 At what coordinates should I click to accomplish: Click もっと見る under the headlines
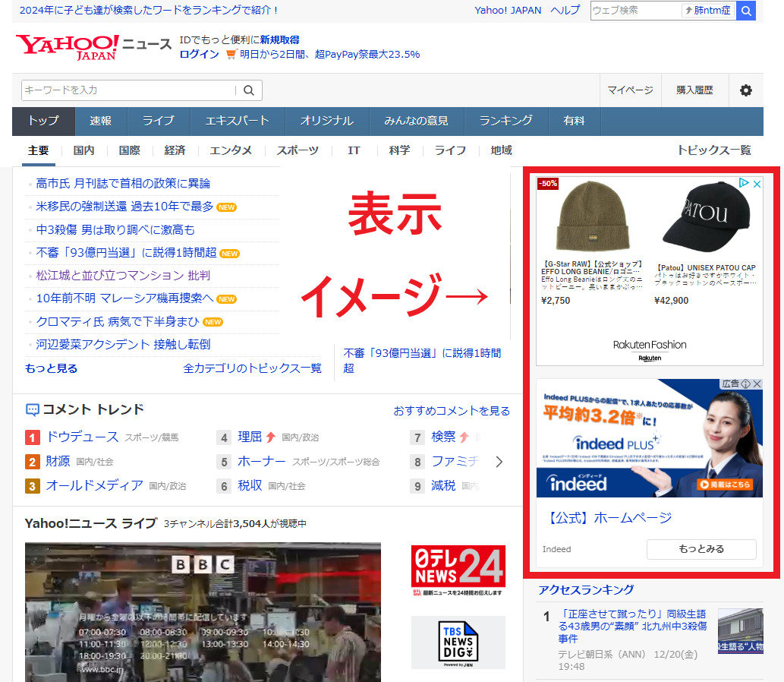pos(51,369)
